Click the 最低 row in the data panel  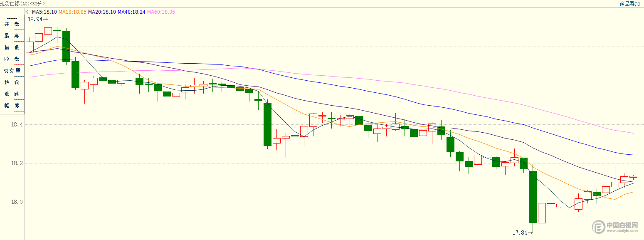coord(12,47)
